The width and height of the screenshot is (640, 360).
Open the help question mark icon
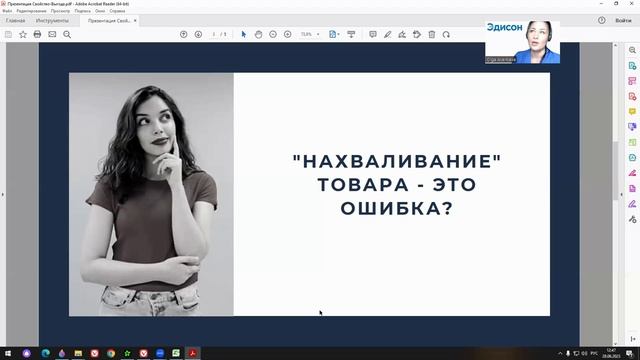pyautogui.click(x=602, y=20)
